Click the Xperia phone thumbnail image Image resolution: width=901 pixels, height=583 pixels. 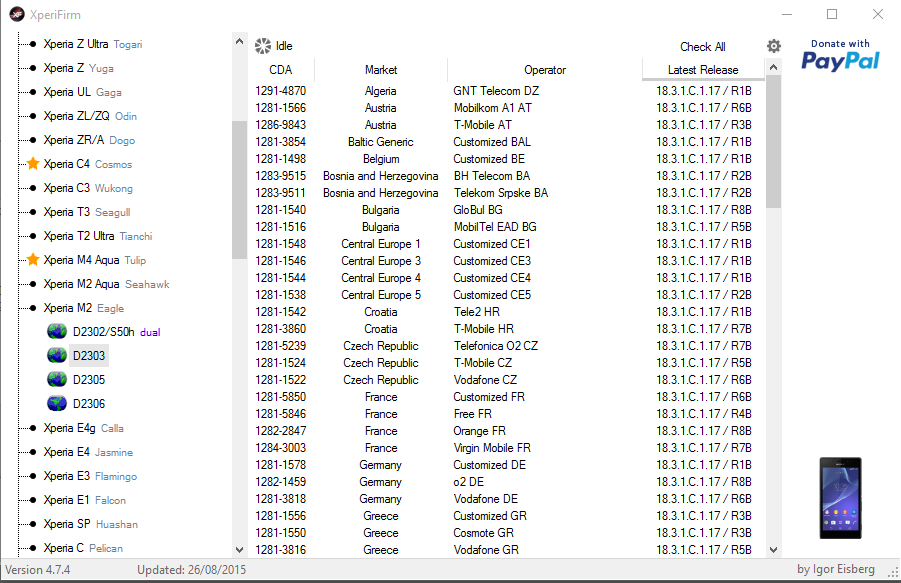[x=840, y=498]
